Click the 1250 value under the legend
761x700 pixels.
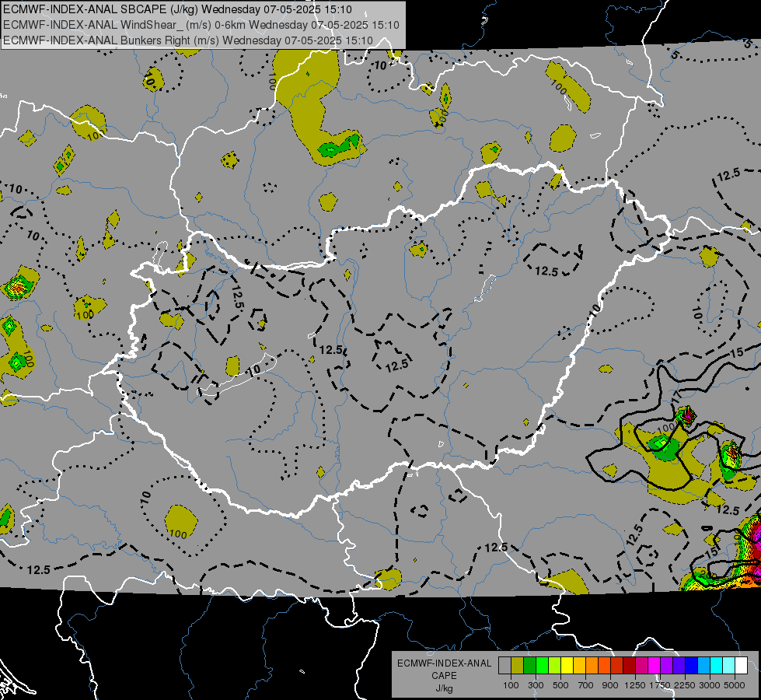(635, 685)
